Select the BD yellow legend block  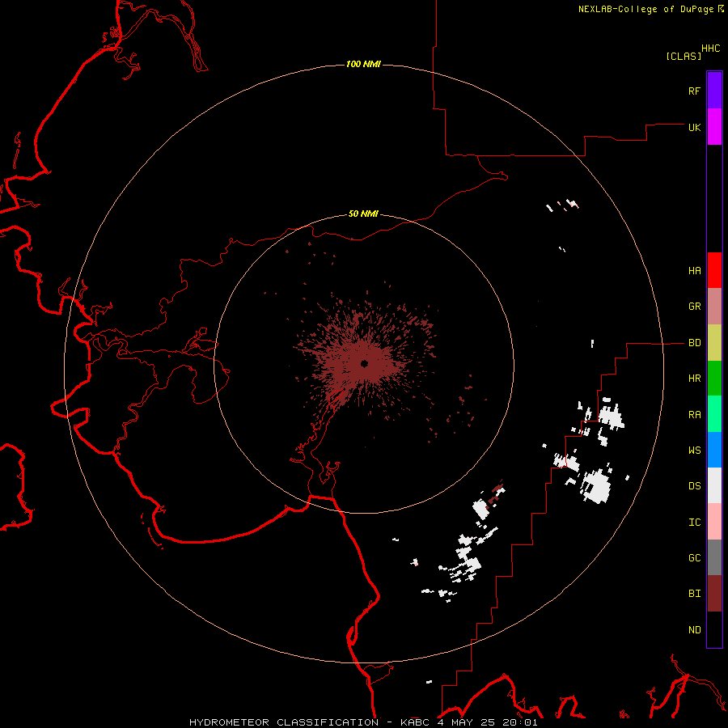tap(714, 343)
